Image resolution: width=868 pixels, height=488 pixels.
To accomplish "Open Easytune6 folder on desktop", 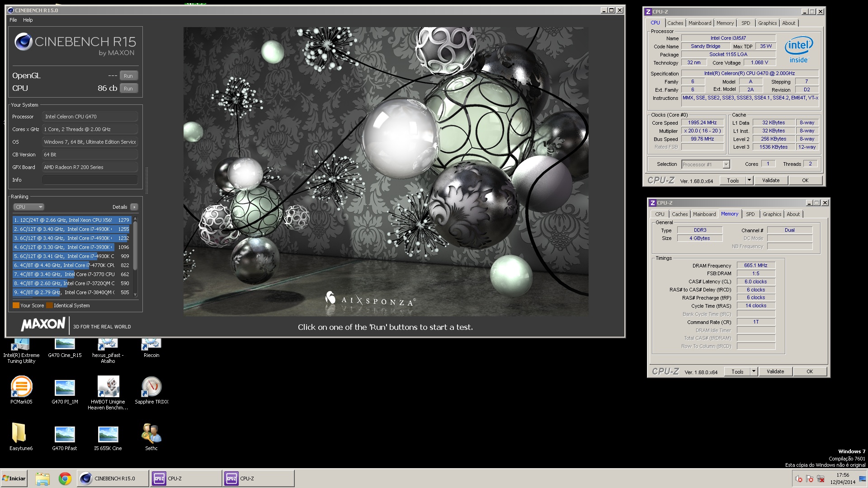I will (21, 436).
